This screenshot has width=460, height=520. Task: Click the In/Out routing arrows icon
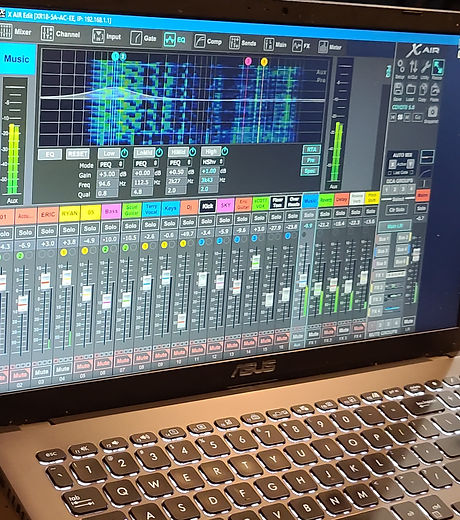[413, 67]
